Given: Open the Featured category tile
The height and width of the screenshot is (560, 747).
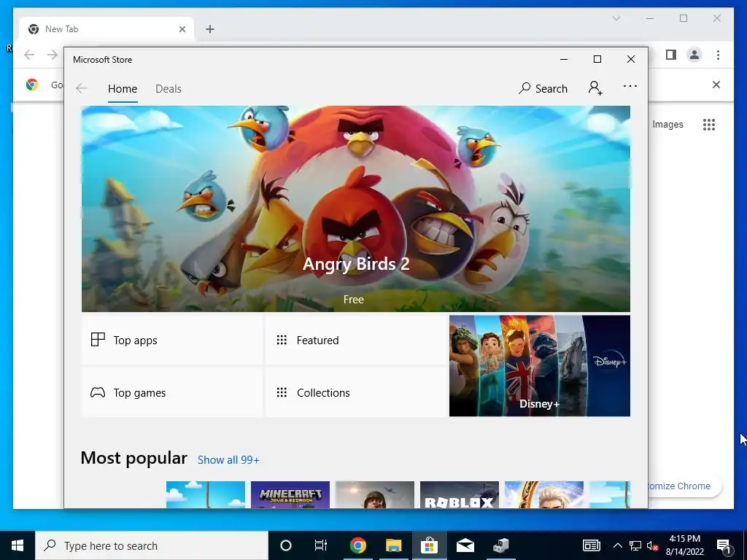Looking at the screenshot, I should click(355, 340).
